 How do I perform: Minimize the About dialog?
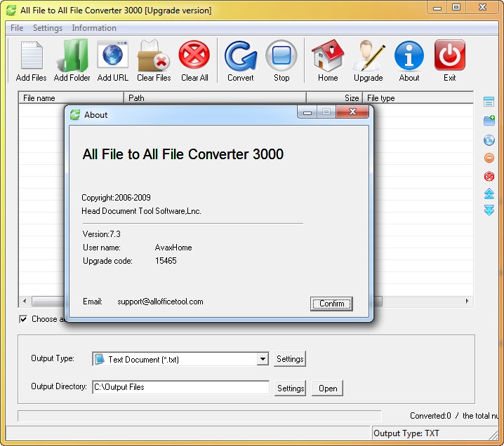307,112
